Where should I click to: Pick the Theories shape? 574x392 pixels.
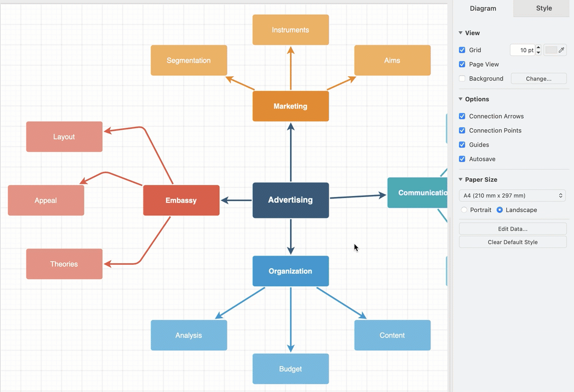[x=64, y=264]
